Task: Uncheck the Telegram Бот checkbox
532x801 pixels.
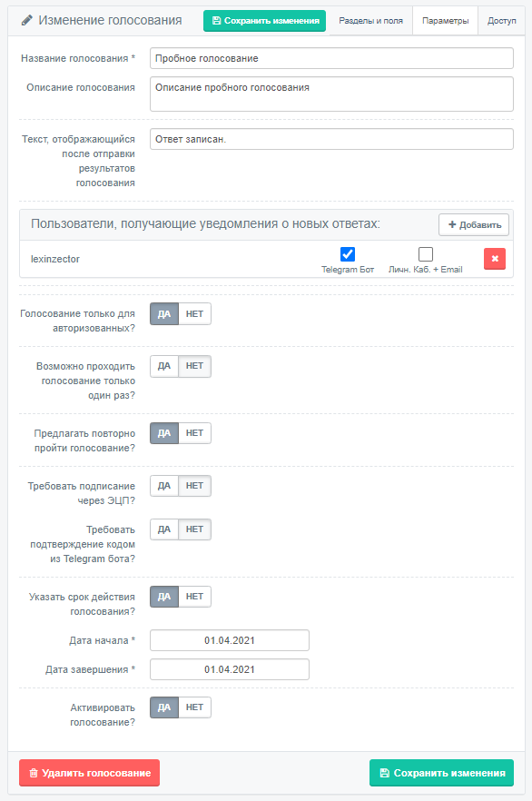Action: pyautogui.click(x=348, y=254)
